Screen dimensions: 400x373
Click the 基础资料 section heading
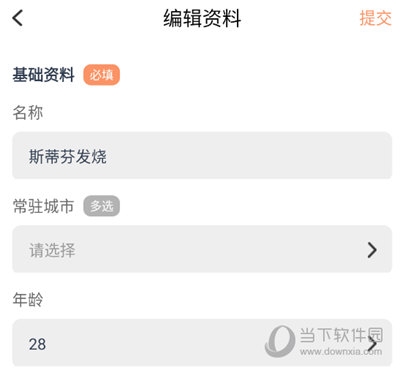point(43,75)
